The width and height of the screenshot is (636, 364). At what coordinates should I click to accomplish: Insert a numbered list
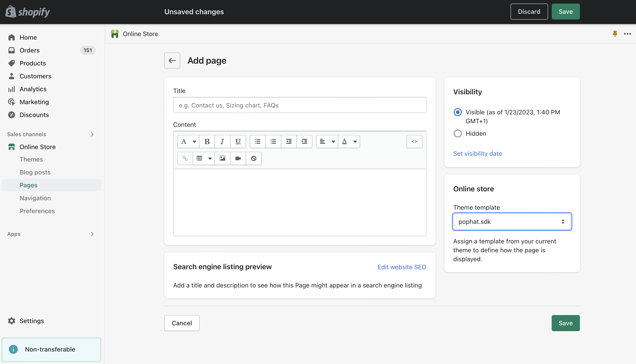pyautogui.click(x=273, y=142)
